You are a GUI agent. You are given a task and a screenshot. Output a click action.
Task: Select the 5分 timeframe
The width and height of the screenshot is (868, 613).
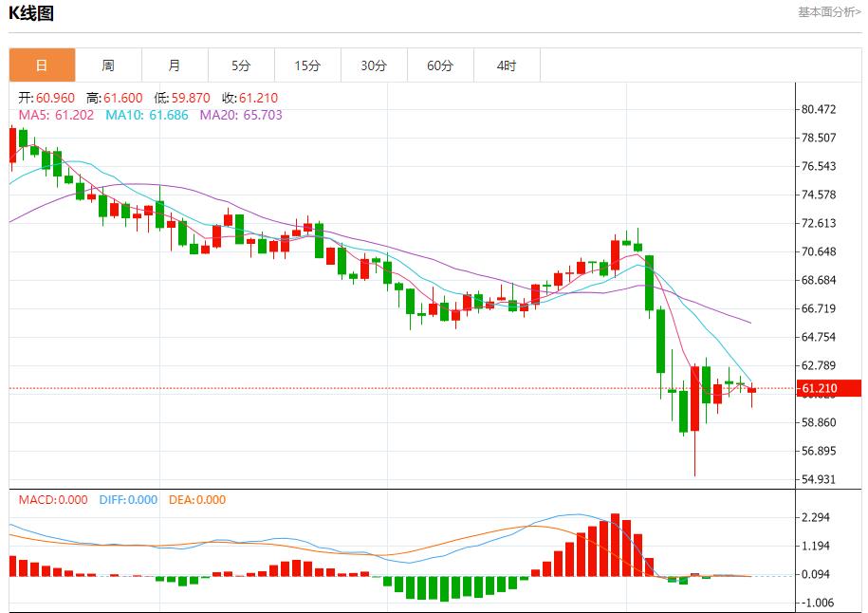[240, 65]
